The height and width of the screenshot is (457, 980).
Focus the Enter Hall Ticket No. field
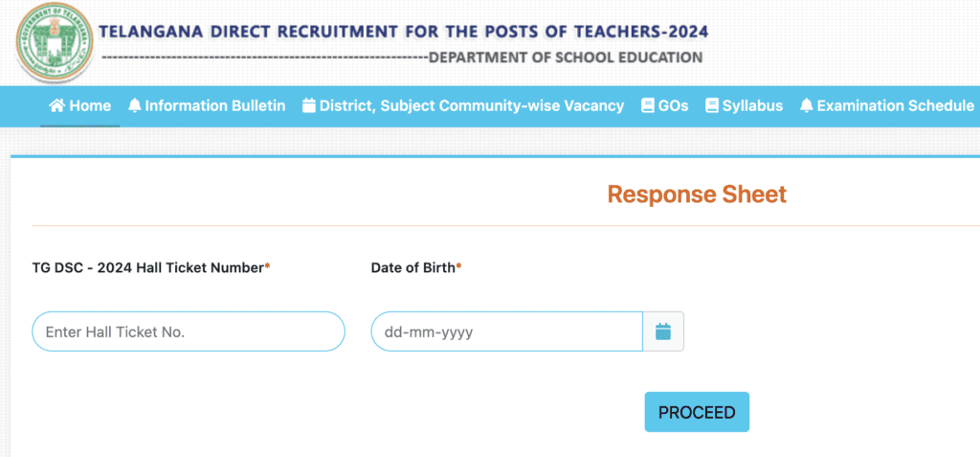[188, 331]
